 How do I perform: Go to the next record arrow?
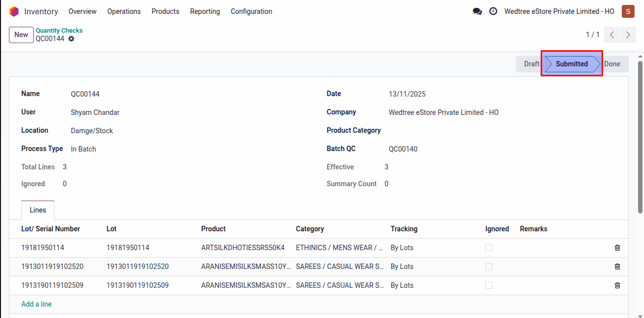point(628,35)
